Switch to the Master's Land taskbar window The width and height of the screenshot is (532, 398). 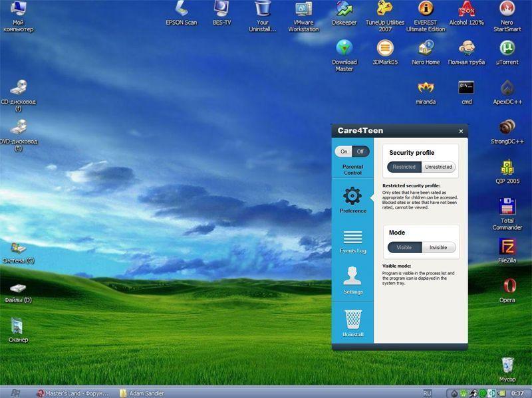[73, 393]
